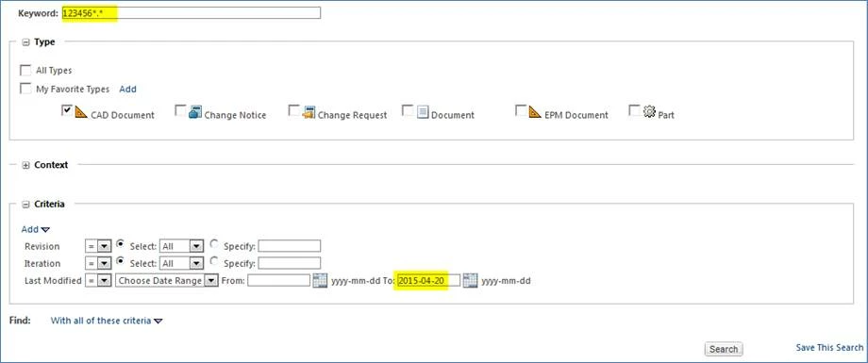The height and width of the screenshot is (363, 868).
Task: Choose the Iteration Select radio button
Action: click(x=120, y=261)
